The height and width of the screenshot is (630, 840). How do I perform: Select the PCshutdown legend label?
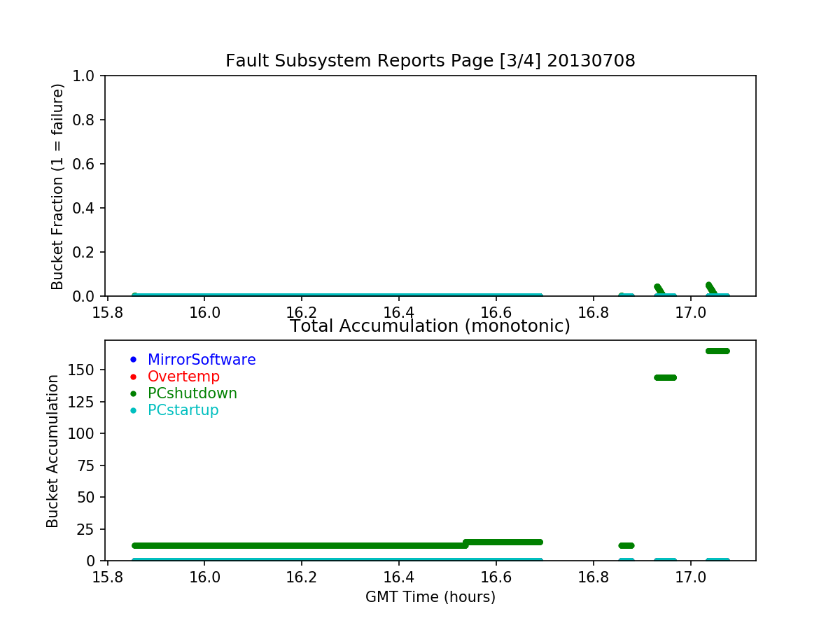tap(192, 393)
